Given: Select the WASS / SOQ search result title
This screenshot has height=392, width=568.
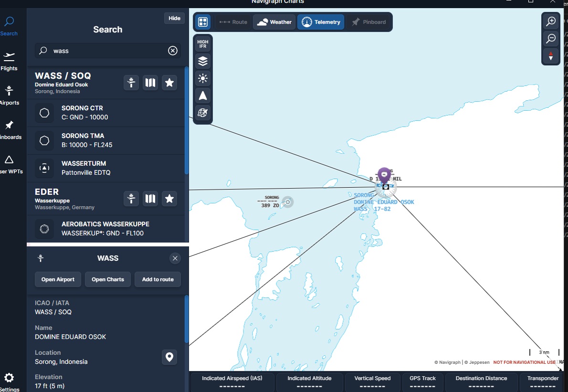Looking at the screenshot, I should tap(63, 76).
